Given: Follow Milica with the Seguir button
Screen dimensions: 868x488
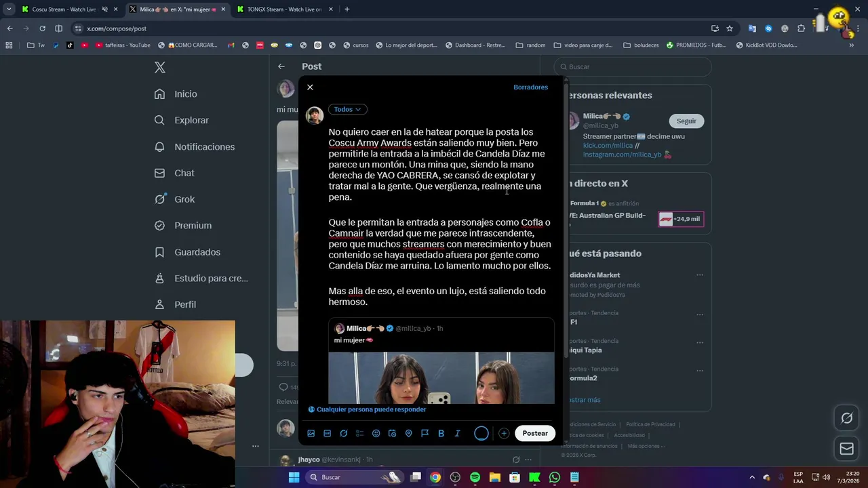Looking at the screenshot, I should click(x=686, y=121).
